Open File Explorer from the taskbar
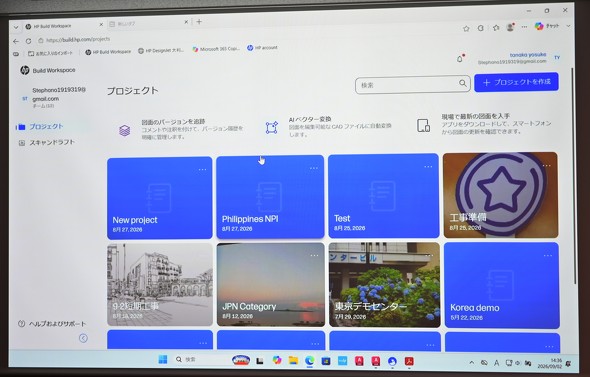The height and width of the screenshot is (377, 590). (x=293, y=360)
